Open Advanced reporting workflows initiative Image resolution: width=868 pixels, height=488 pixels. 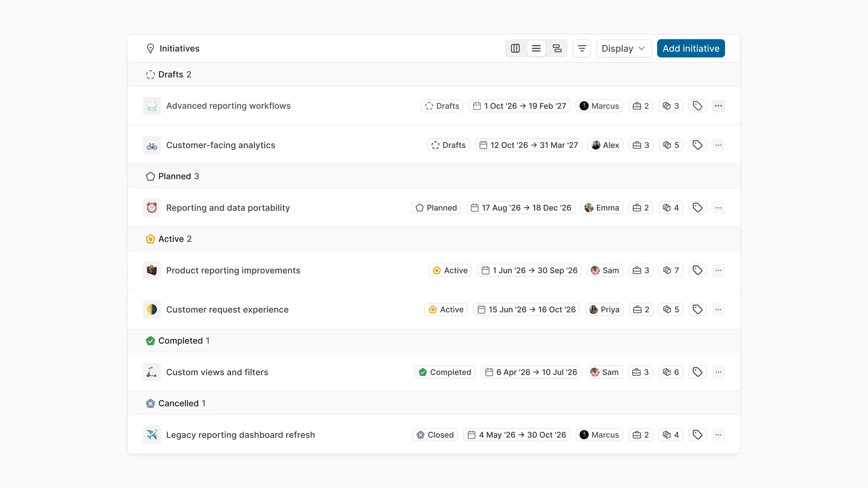coord(228,106)
